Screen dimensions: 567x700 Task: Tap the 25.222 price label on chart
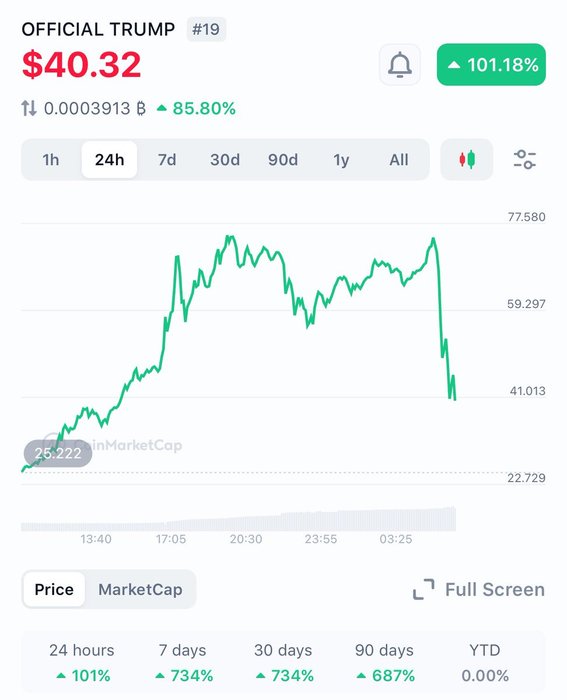(58, 453)
